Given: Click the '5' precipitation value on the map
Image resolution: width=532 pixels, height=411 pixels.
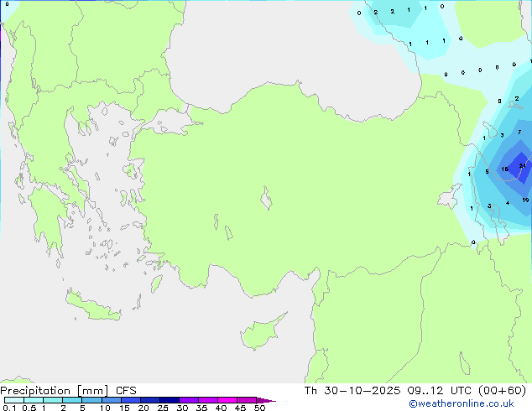Looking at the screenshot, I should click(x=487, y=172).
